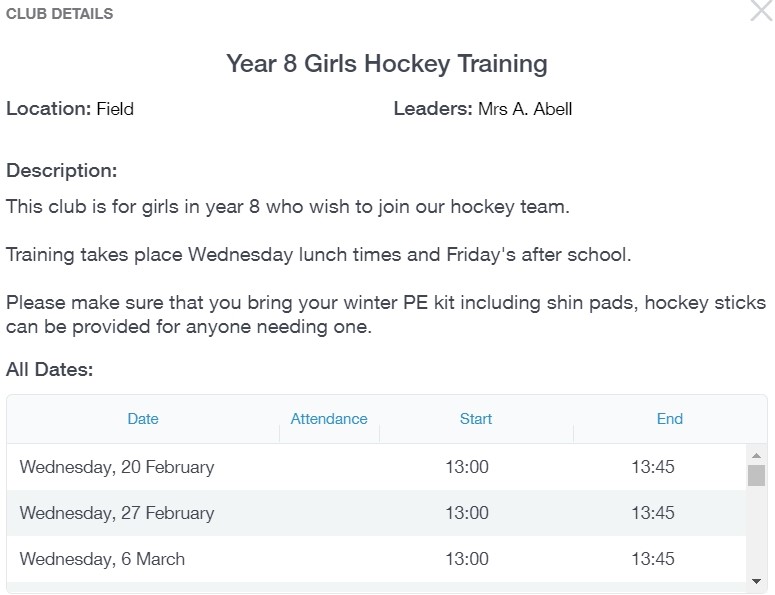Click the Start column header
775x595 pixels.
(x=476, y=419)
